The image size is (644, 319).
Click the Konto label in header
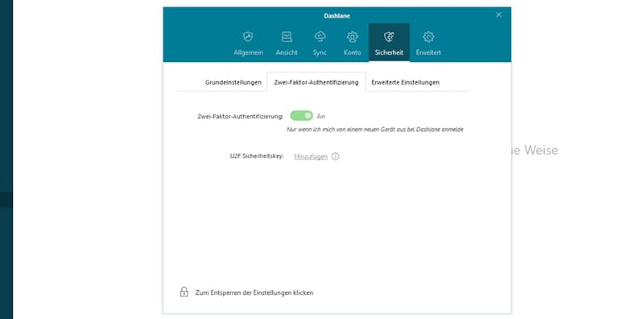tap(353, 52)
